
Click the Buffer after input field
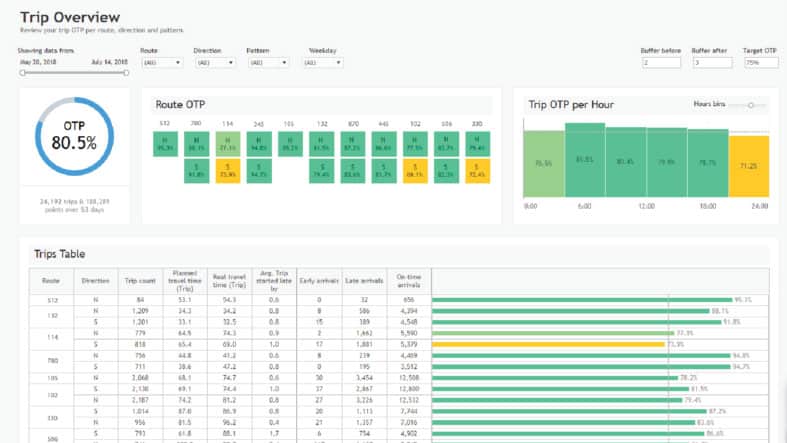click(x=712, y=63)
